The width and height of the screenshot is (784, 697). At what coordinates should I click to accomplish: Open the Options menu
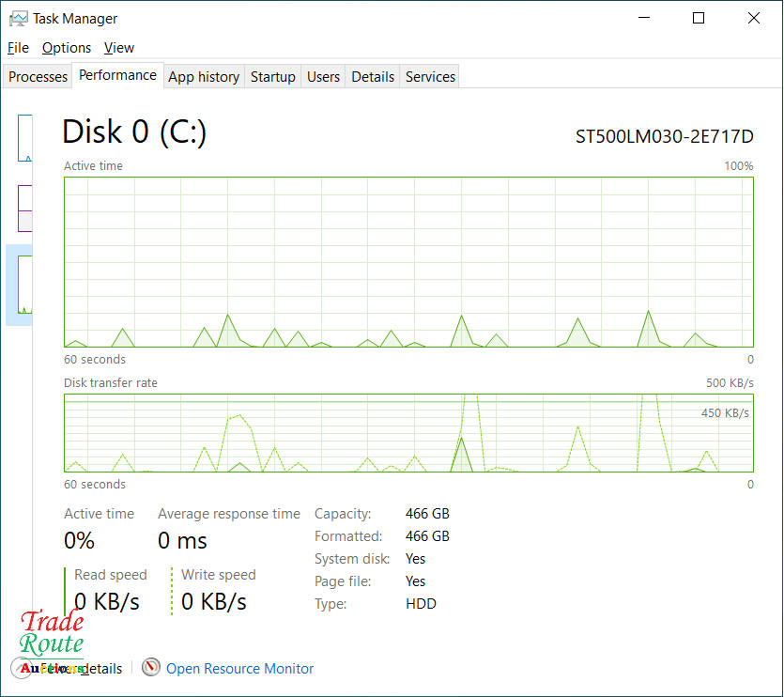click(67, 48)
